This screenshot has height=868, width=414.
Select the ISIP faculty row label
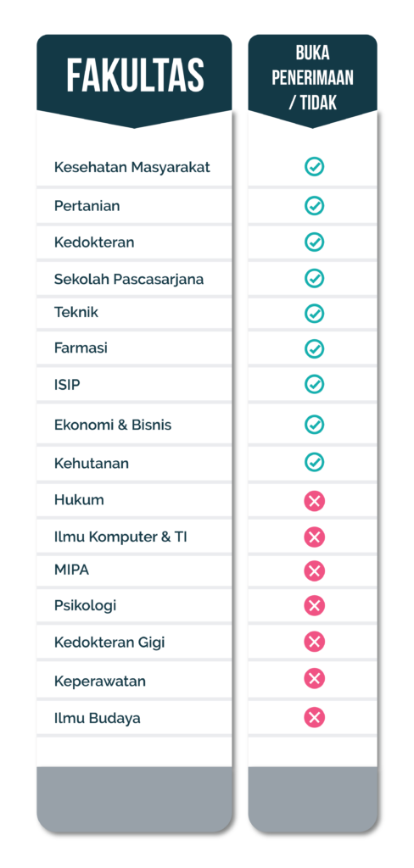point(67,384)
